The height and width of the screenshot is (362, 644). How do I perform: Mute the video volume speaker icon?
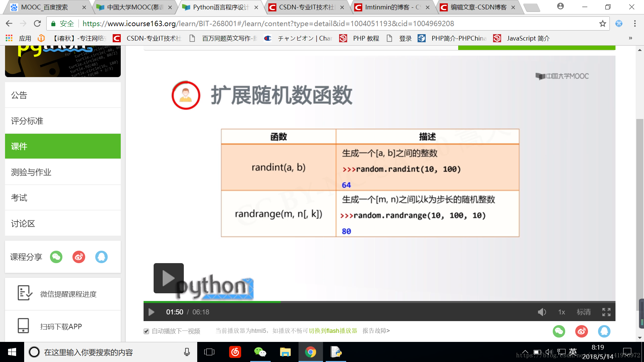click(x=542, y=312)
